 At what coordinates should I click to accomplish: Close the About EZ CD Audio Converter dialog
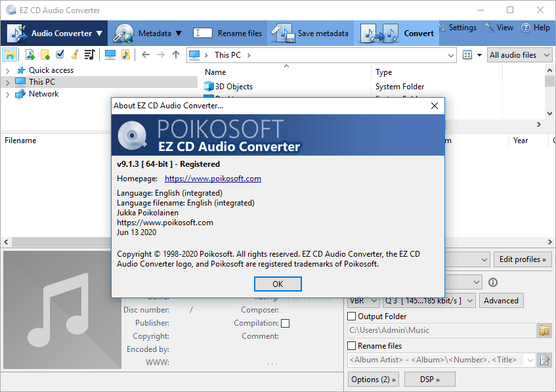click(435, 106)
